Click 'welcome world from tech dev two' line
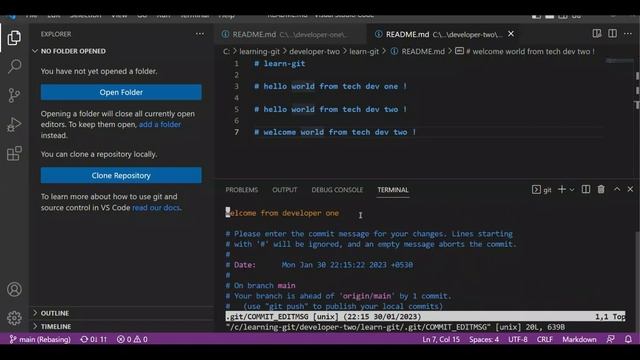The height and width of the screenshot is (360, 640). (335, 132)
